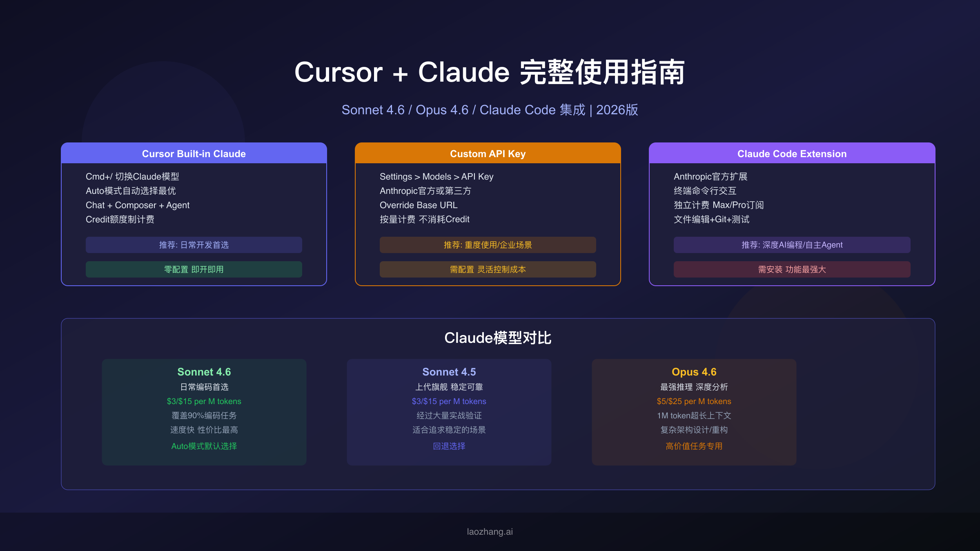Click the Claude模型对比 section heading
Image resolution: width=980 pixels, height=551 pixels.
(x=498, y=338)
